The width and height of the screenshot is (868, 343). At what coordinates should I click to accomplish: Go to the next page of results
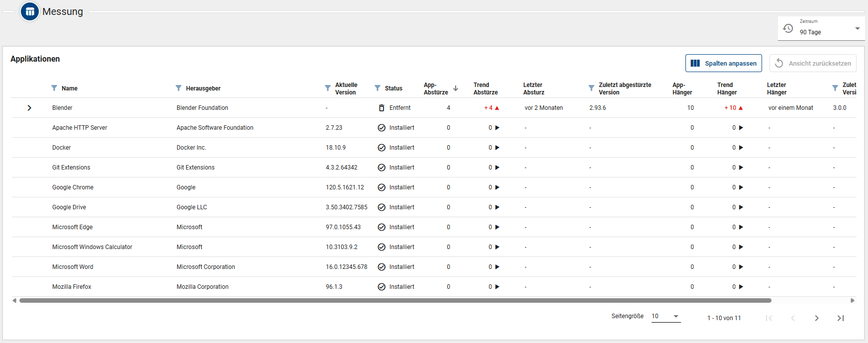coord(816,318)
